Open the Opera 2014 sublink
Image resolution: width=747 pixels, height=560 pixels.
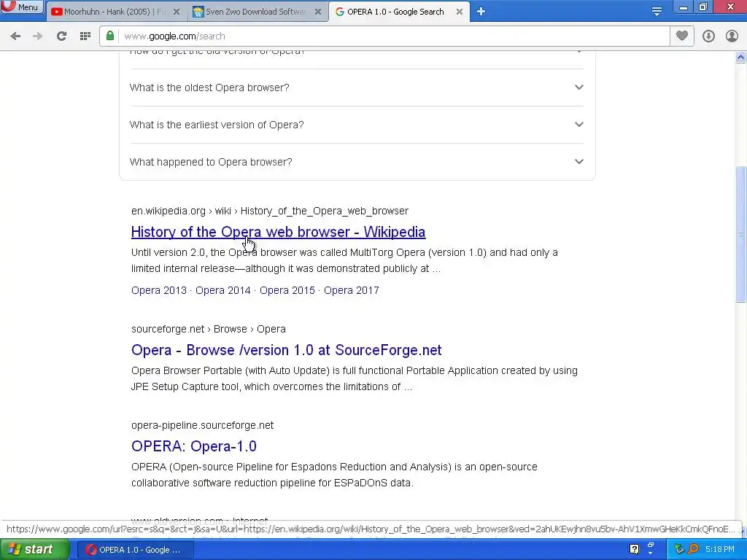[x=223, y=290]
